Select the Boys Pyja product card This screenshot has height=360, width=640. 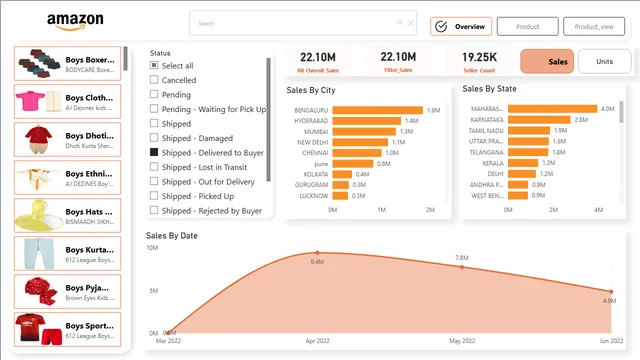pos(67,291)
